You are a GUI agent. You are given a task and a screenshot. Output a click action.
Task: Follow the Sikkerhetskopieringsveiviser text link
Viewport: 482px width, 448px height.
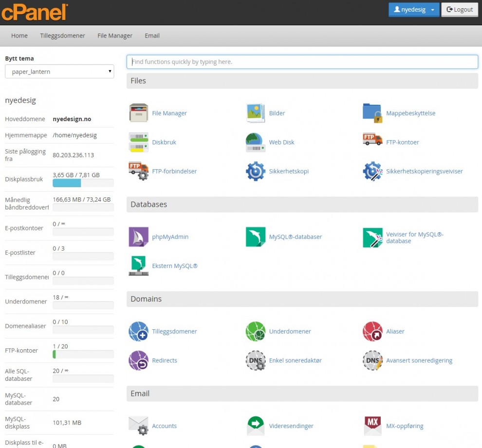(x=424, y=171)
